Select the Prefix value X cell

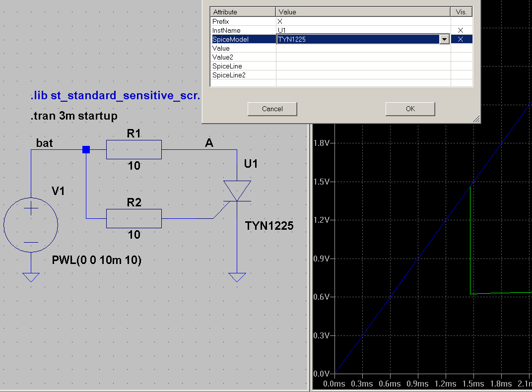click(363, 21)
